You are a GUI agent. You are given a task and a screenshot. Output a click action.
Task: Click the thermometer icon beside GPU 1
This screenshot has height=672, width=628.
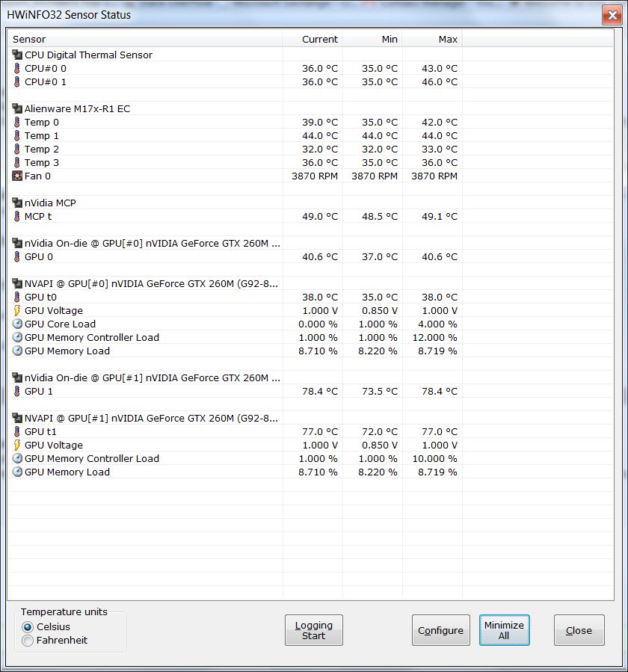[x=17, y=391]
